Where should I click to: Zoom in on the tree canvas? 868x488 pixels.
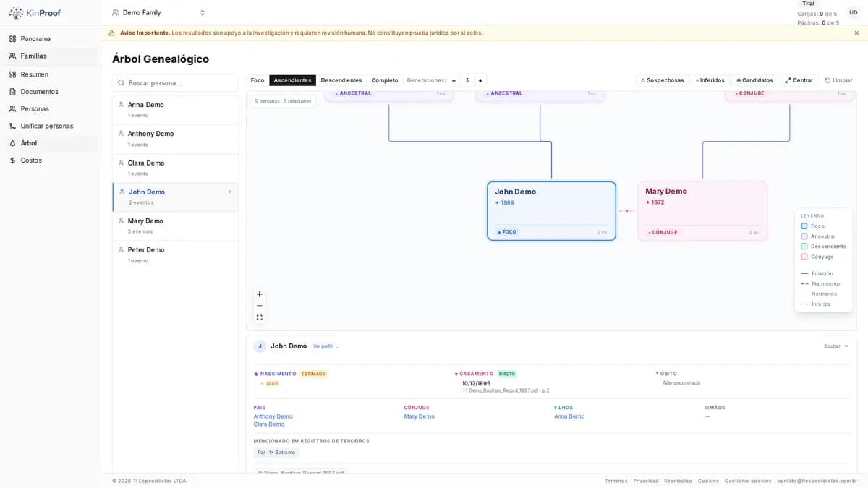pos(260,294)
